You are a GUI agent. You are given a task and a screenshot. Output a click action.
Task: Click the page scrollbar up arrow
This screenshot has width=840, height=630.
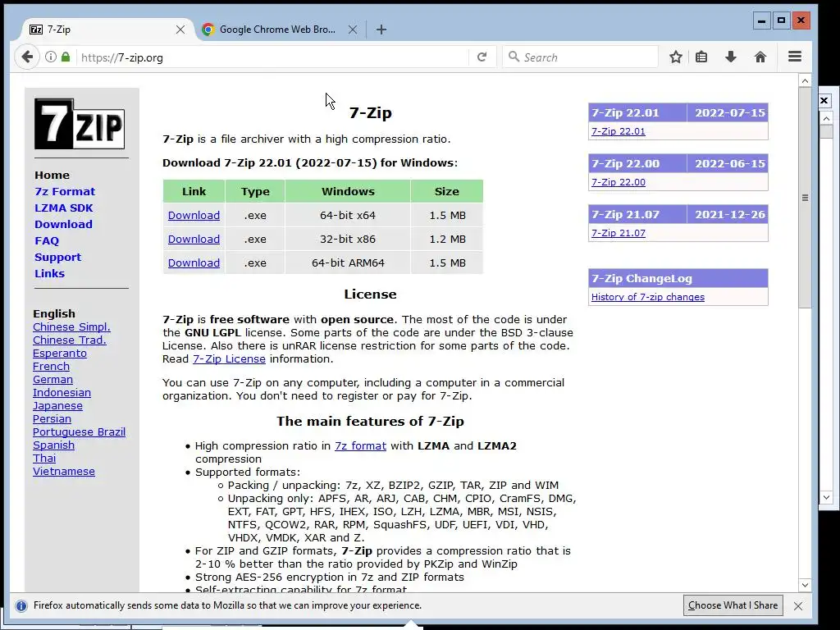coord(805,81)
